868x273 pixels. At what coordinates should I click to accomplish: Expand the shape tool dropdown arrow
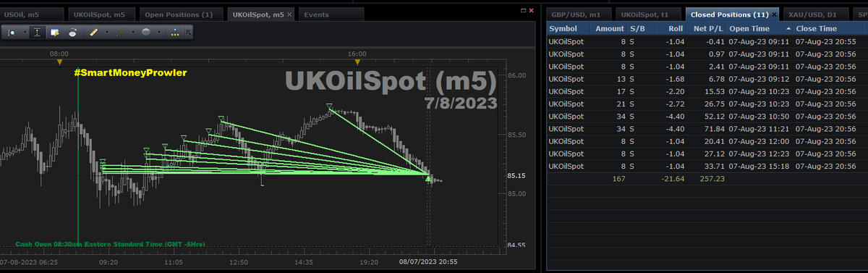click(159, 33)
